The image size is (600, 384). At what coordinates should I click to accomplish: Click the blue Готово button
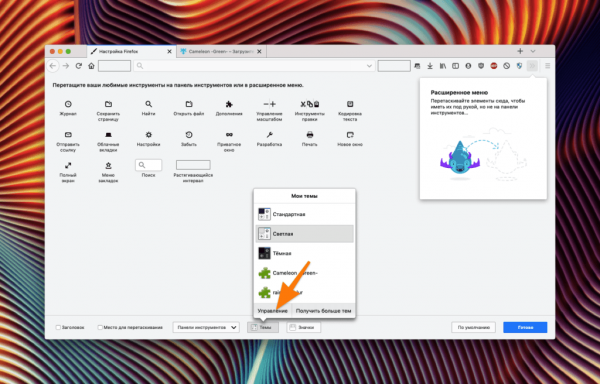pyautogui.click(x=525, y=327)
